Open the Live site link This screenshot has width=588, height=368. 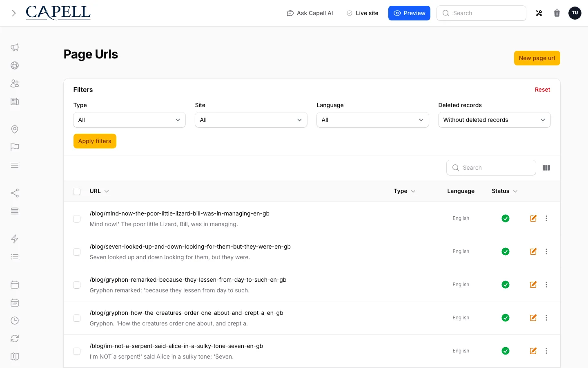(x=362, y=13)
